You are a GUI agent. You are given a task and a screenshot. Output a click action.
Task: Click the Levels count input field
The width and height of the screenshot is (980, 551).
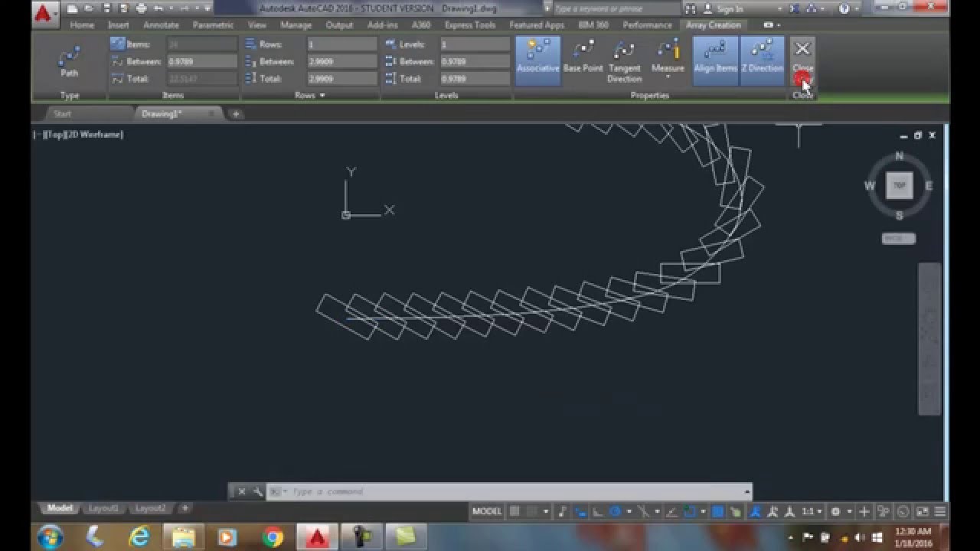(475, 44)
